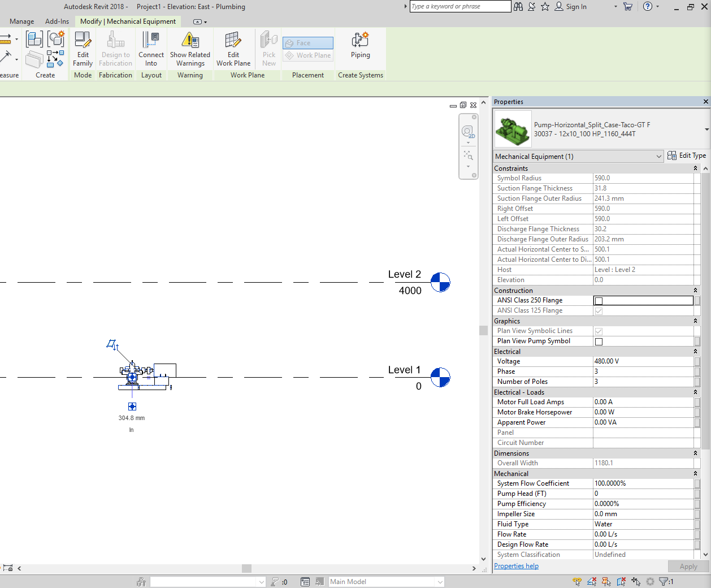Click the Level 1 elevation value 0

click(x=418, y=386)
